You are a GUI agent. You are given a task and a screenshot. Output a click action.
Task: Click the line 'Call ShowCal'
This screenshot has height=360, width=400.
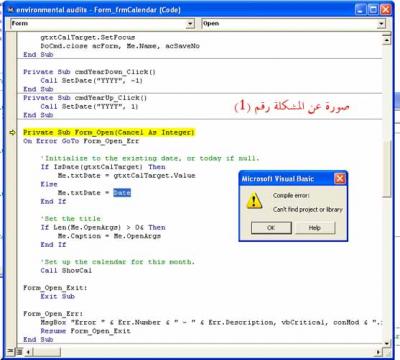[x=66, y=271]
